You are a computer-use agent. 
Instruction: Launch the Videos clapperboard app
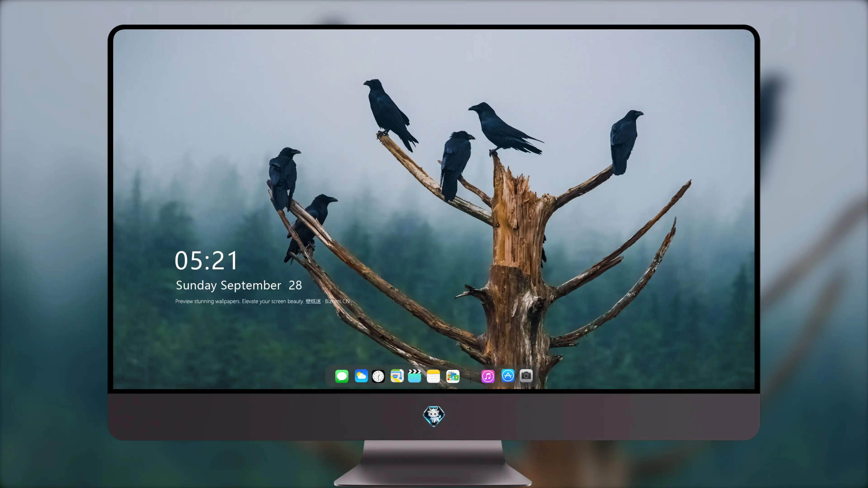(x=415, y=376)
